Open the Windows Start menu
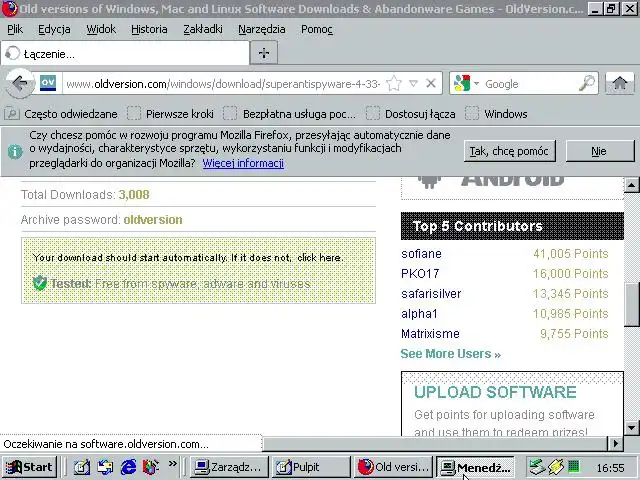The image size is (640, 480). point(29,467)
